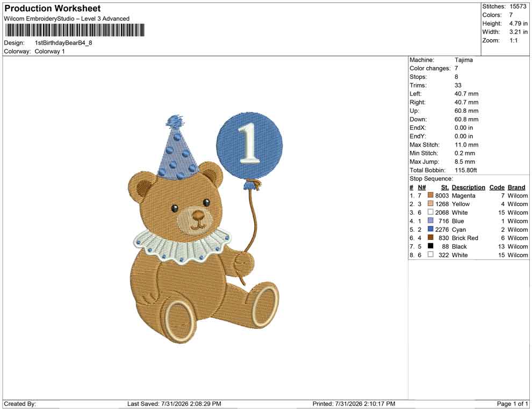This screenshot has height=409, width=532.
Task: Click the width value 3.21 in
Action: click(518, 32)
